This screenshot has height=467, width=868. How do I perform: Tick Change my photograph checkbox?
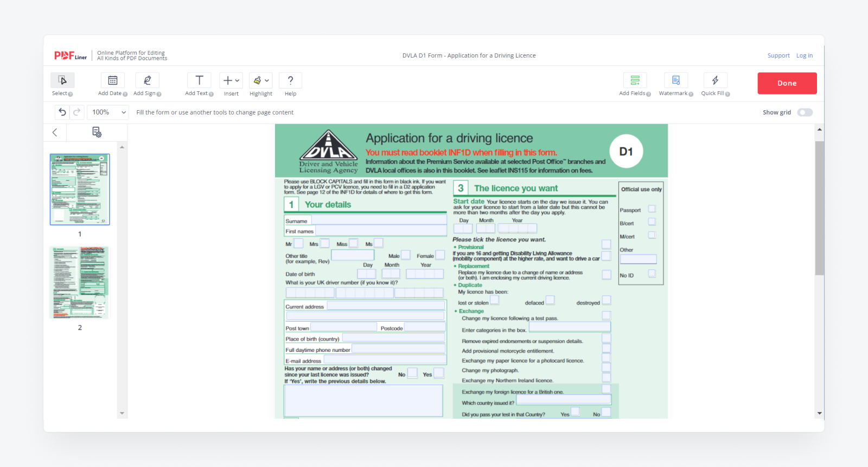click(x=607, y=368)
